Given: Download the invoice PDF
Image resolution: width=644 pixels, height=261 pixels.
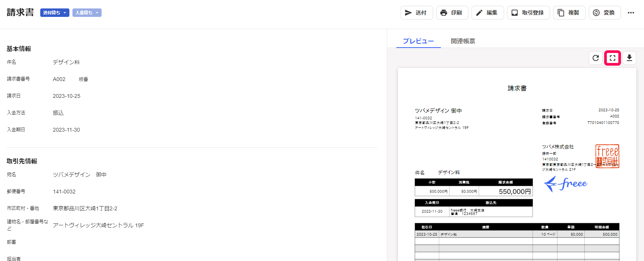Looking at the screenshot, I should [629, 58].
